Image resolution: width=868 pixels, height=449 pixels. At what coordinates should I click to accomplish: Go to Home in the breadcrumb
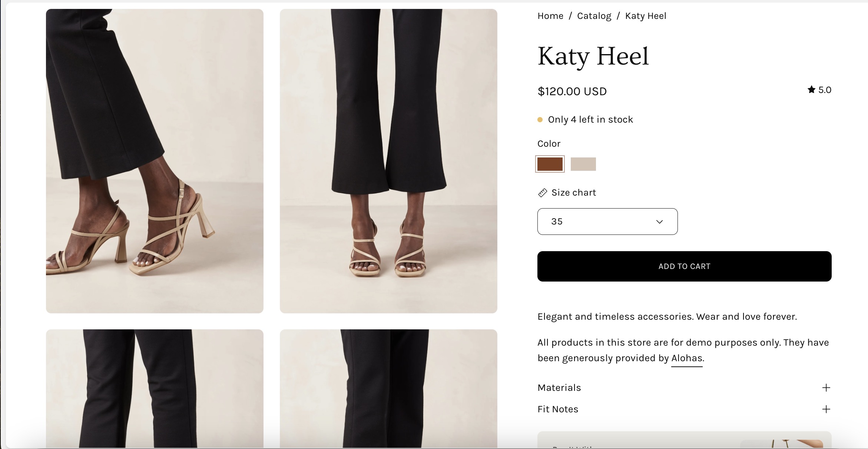point(550,16)
